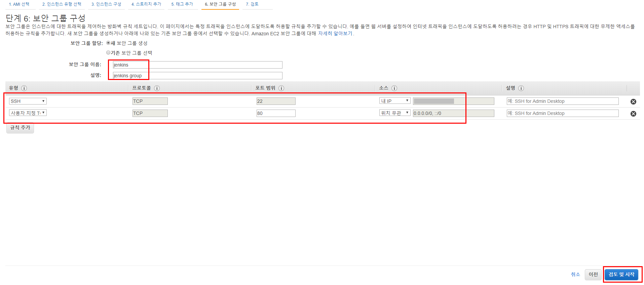The image size is (644, 285).
Task: Click the info icon next to 프로토콜 header
Action: point(157,88)
